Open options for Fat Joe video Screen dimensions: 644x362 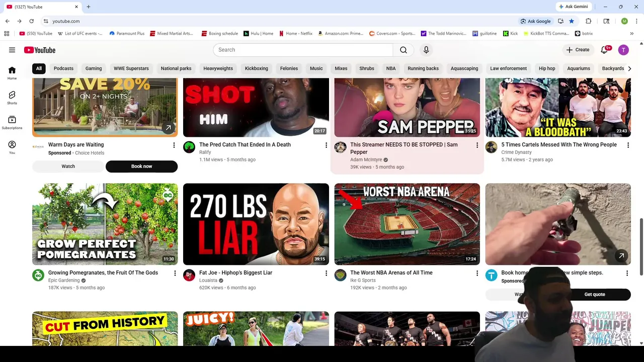point(326,274)
